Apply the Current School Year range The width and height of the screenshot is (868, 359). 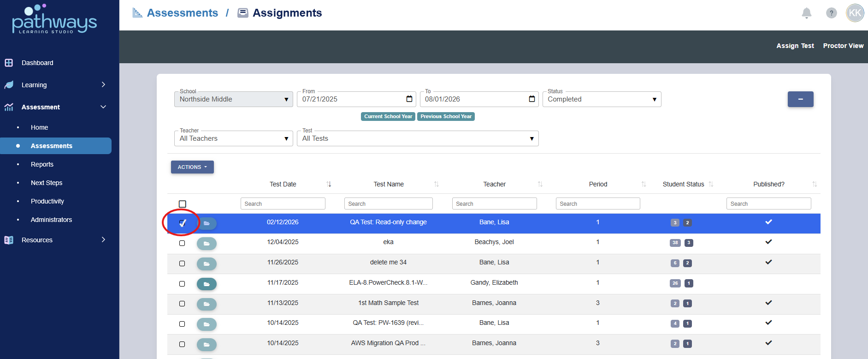388,116
